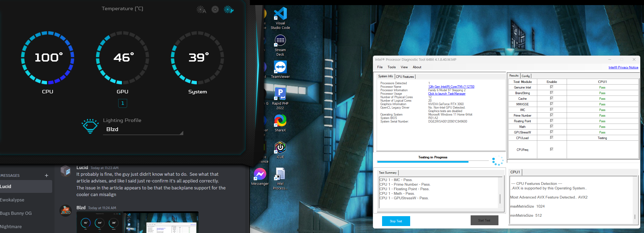Screen dimensions: 644x233
Task: Open the Click to launch TaskManager link
Action: point(447,94)
